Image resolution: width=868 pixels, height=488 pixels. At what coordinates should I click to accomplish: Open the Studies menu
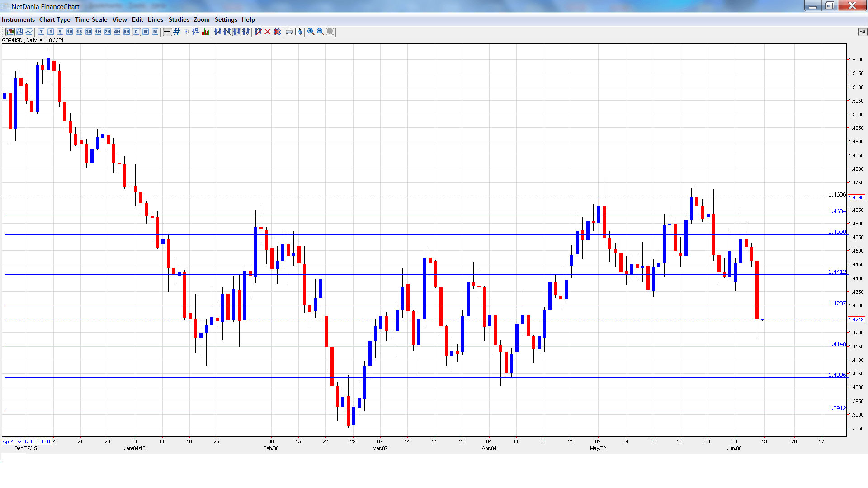tap(179, 19)
